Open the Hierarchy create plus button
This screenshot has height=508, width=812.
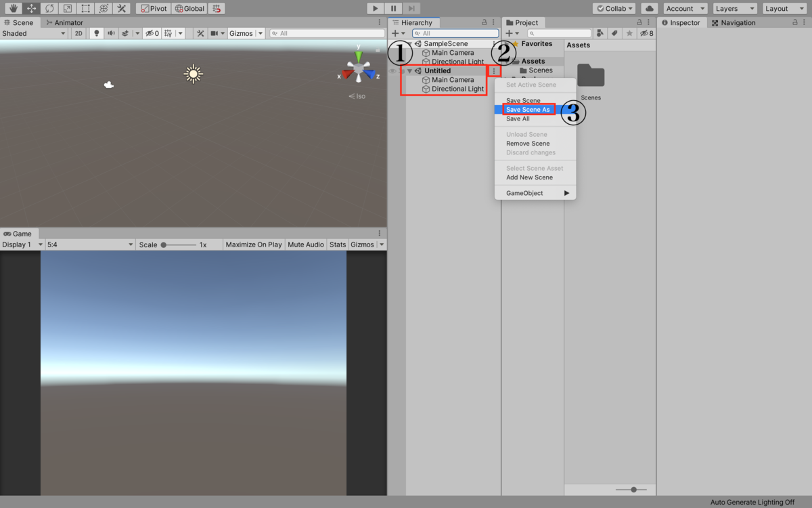[x=399, y=33]
